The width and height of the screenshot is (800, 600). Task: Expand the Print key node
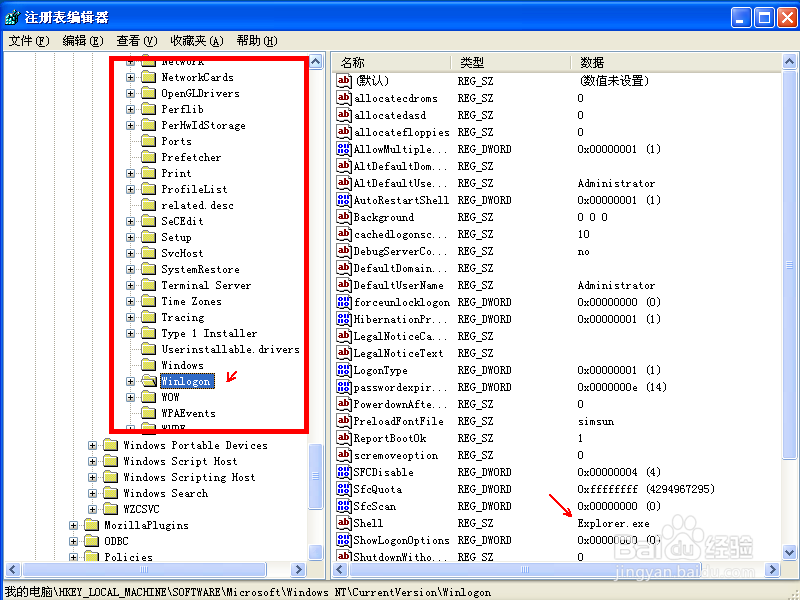[x=131, y=173]
